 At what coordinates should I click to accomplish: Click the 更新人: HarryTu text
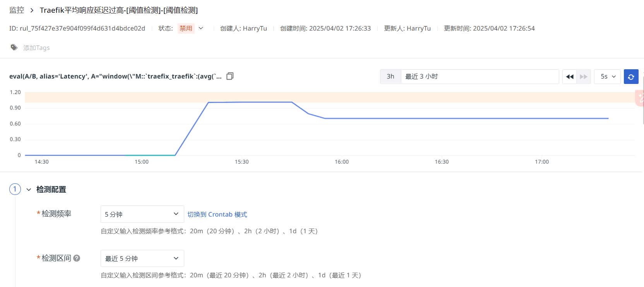[407, 28]
